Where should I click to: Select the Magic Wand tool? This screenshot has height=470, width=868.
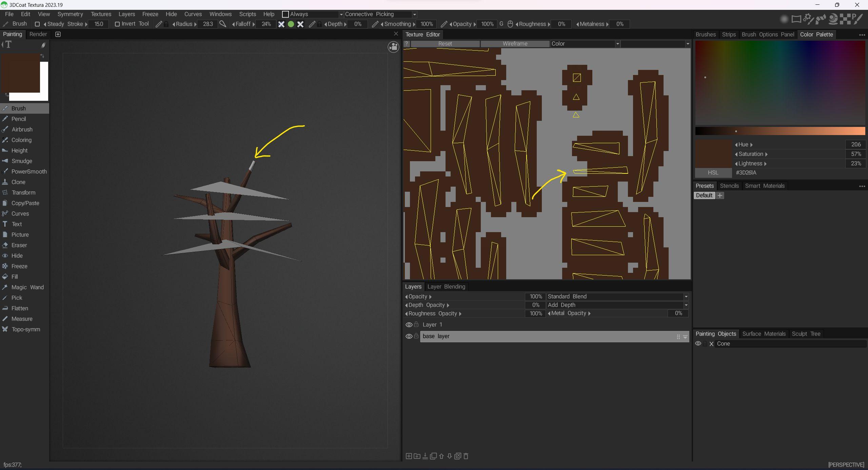tap(27, 287)
